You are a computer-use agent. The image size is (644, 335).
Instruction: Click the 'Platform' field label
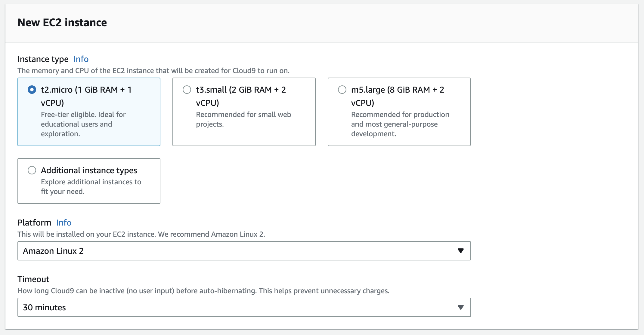(x=34, y=223)
